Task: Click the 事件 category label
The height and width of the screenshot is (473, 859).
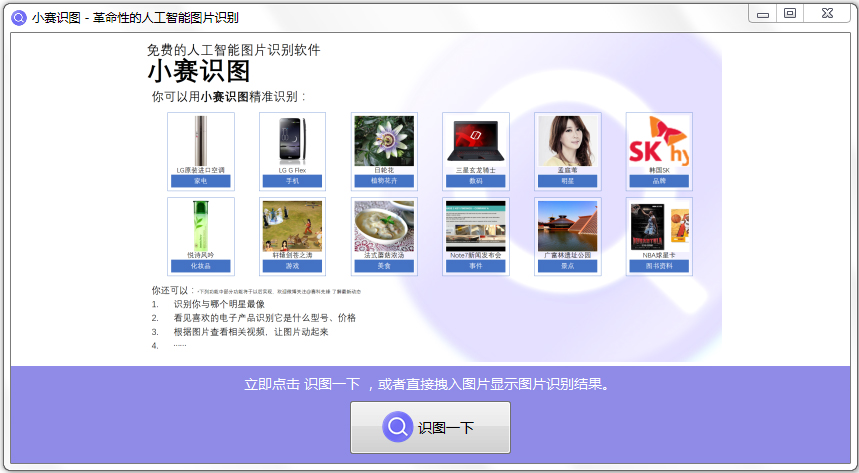Action: [x=476, y=266]
